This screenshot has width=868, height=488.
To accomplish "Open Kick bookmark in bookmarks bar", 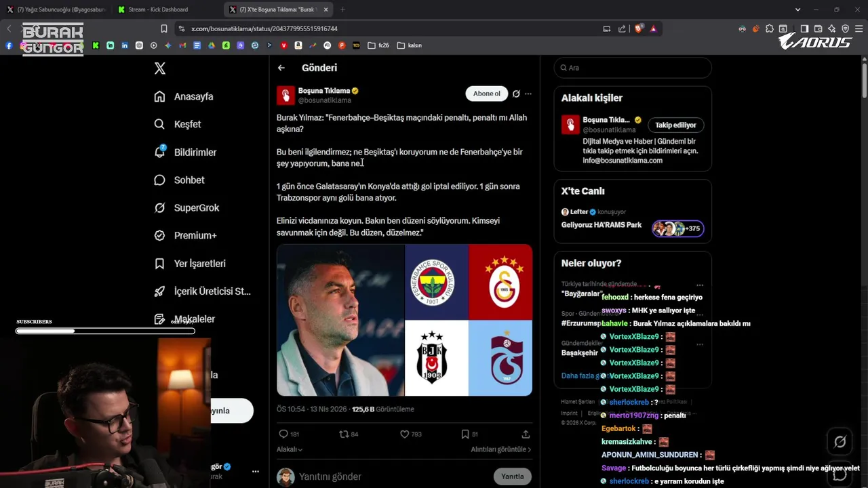I will point(96,45).
